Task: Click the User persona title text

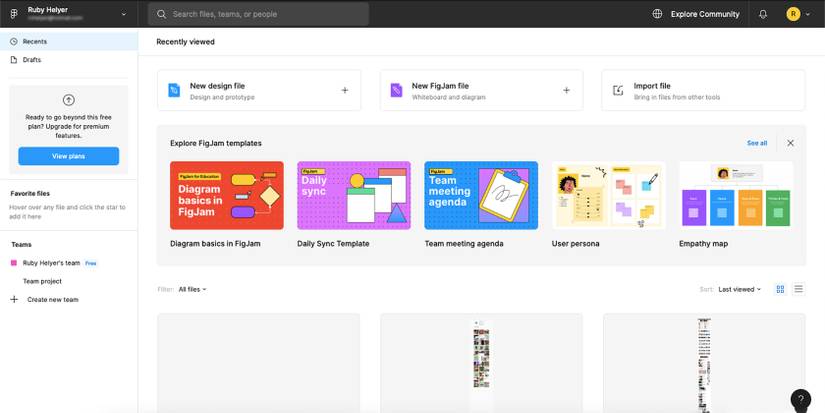Action: click(x=576, y=244)
